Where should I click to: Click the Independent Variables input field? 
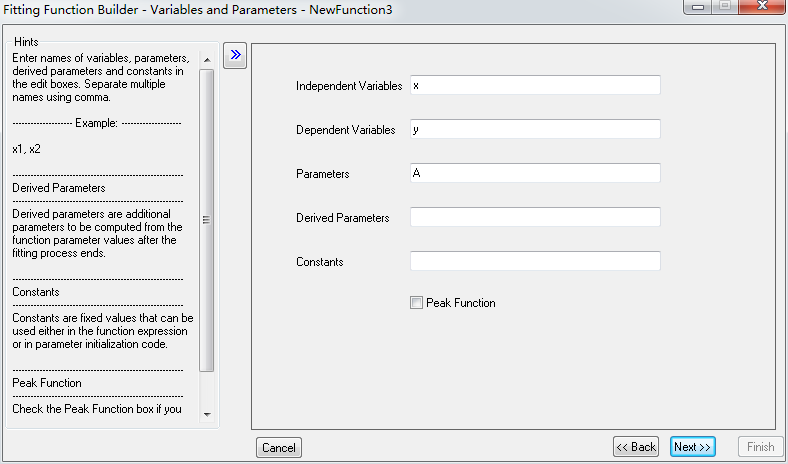click(535, 86)
